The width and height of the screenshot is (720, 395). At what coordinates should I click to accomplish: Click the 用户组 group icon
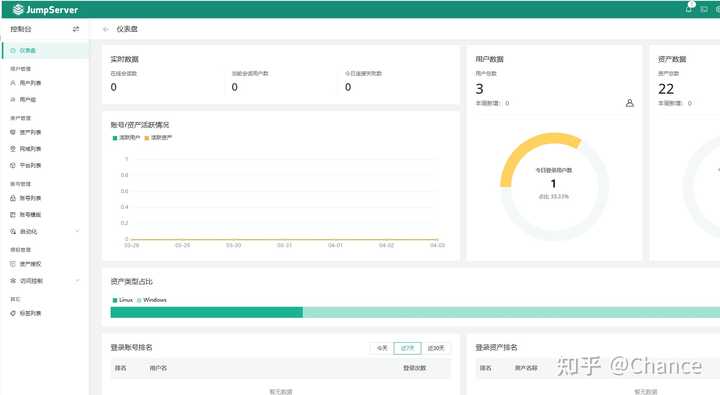(x=13, y=100)
